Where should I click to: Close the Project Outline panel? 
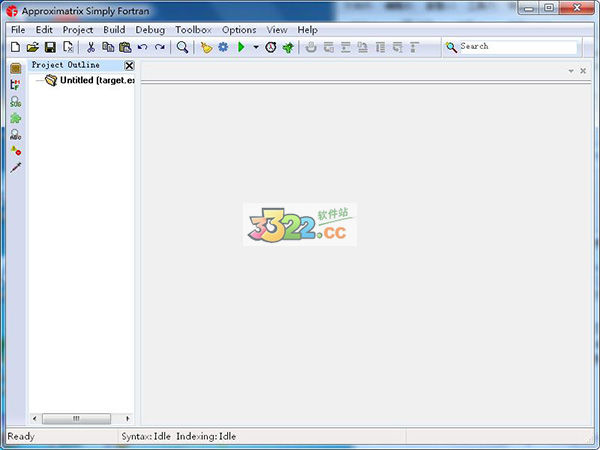click(129, 66)
